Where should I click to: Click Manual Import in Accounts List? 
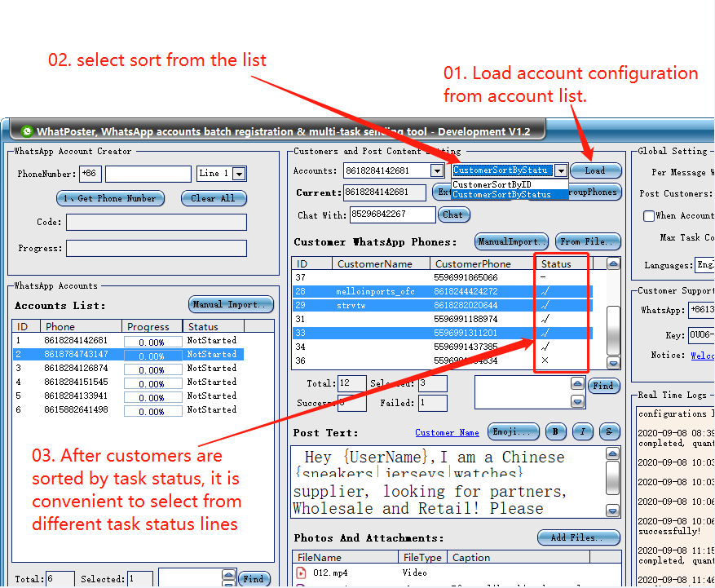[231, 304]
